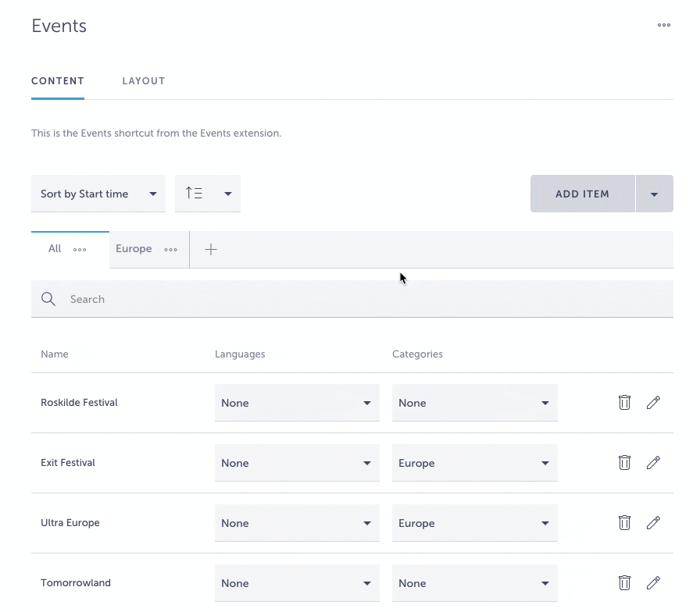Click the search magnifier icon
The image size is (700, 612).
[48, 299]
